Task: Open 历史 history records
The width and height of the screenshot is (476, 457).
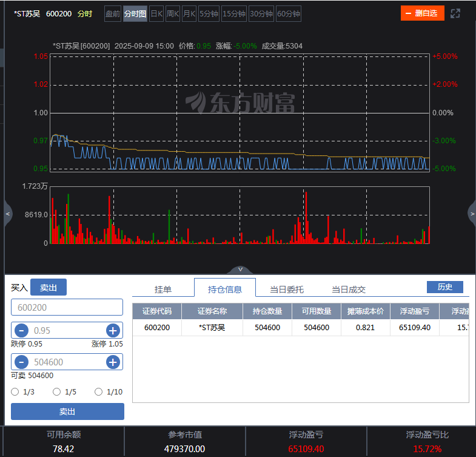Action: (444, 287)
